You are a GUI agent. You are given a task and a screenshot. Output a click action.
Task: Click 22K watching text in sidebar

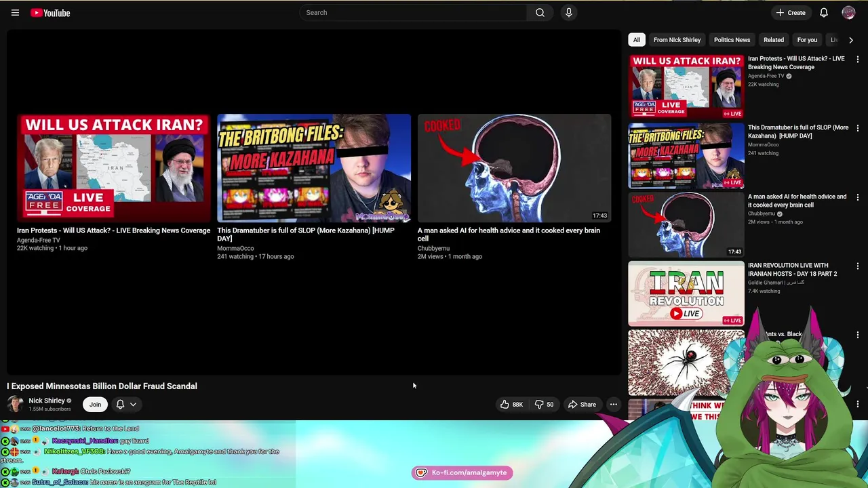763,85
